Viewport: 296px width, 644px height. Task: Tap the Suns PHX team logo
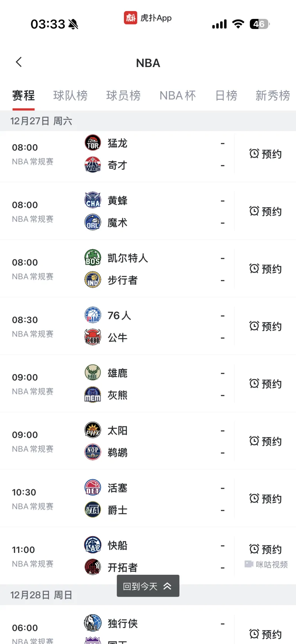click(92, 430)
